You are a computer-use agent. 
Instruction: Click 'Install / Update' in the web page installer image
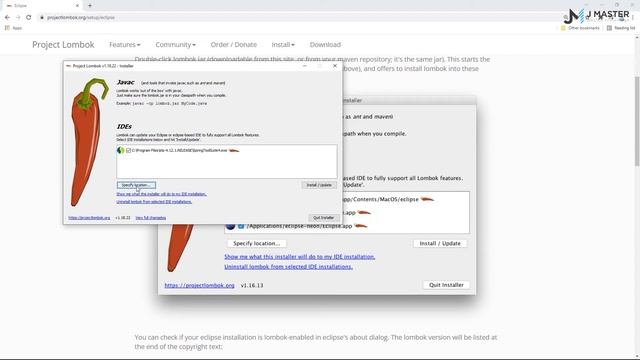[x=440, y=243]
